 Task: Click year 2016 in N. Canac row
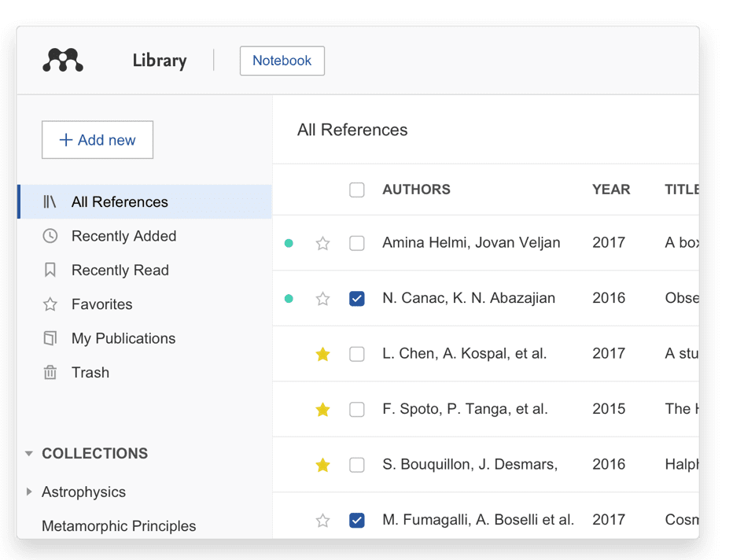(609, 298)
